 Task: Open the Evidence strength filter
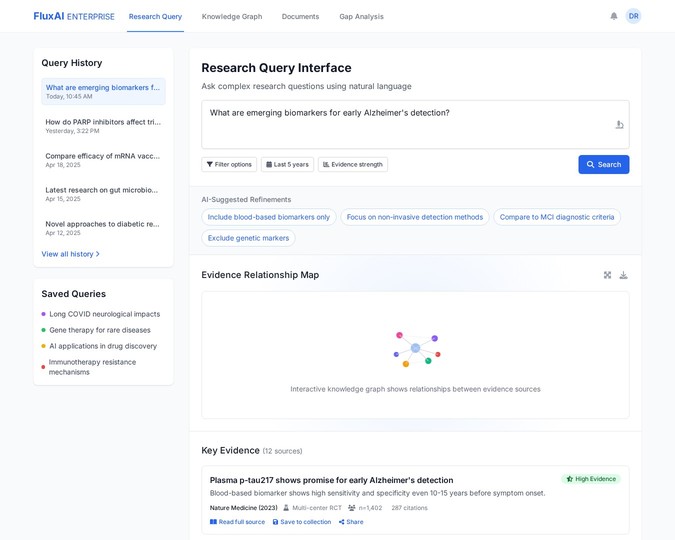pyautogui.click(x=353, y=164)
